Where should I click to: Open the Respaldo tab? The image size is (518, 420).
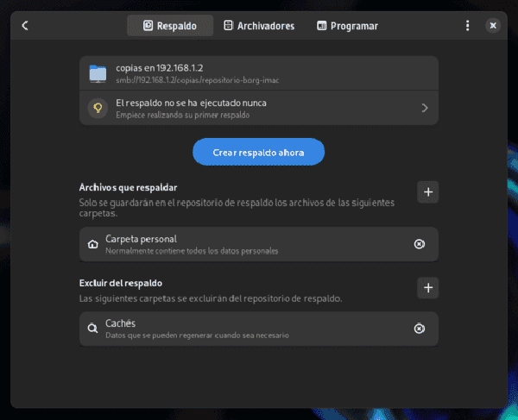pyautogui.click(x=170, y=25)
